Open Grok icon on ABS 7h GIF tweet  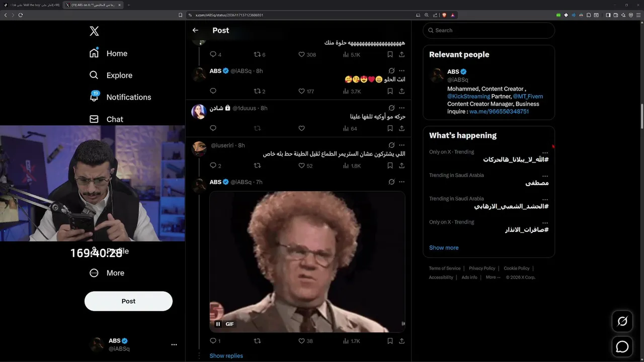click(391, 182)
